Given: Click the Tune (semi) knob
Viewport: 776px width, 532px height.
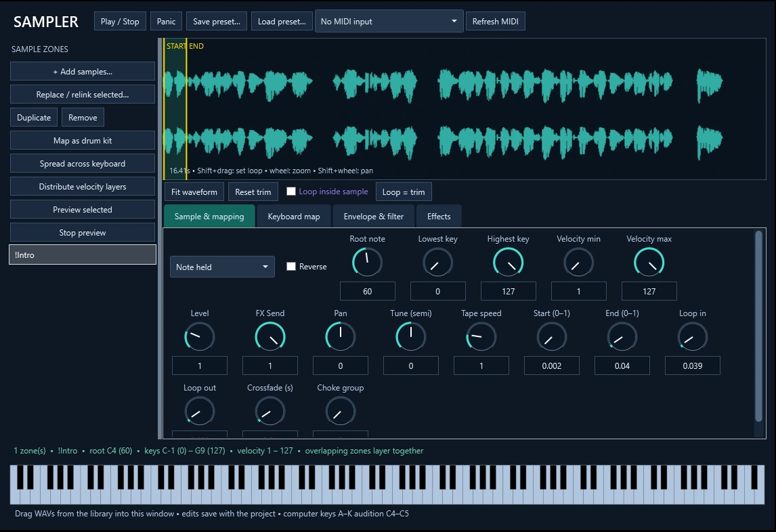Looking at the screenshot, I should point(411,337).
